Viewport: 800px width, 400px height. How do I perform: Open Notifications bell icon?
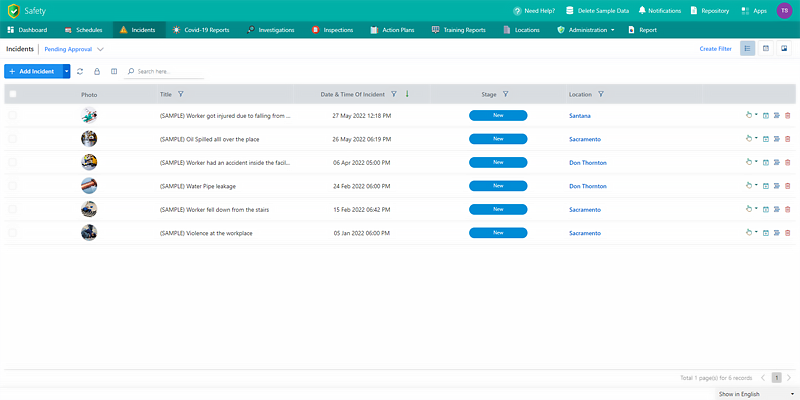[642, 10]
